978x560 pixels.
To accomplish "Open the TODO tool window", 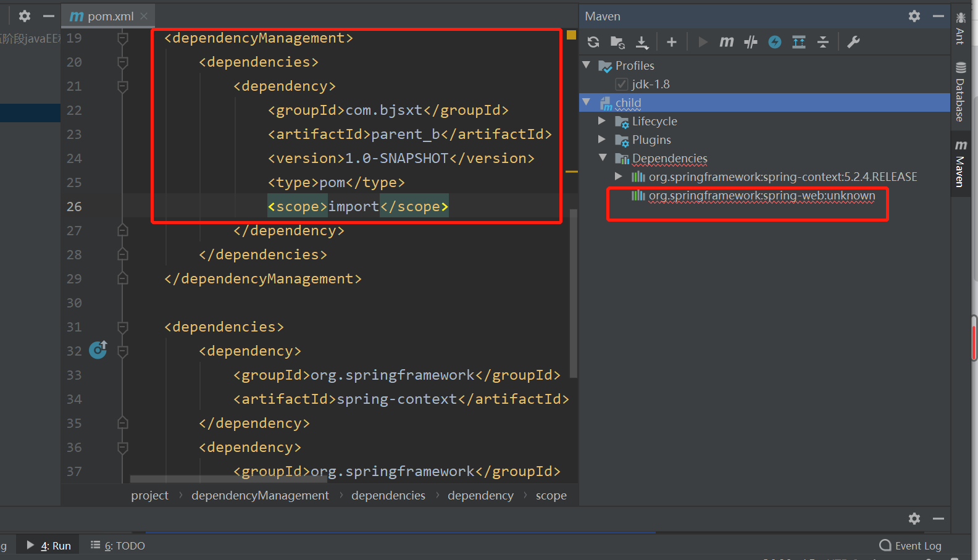I will (x=118, y=546).
